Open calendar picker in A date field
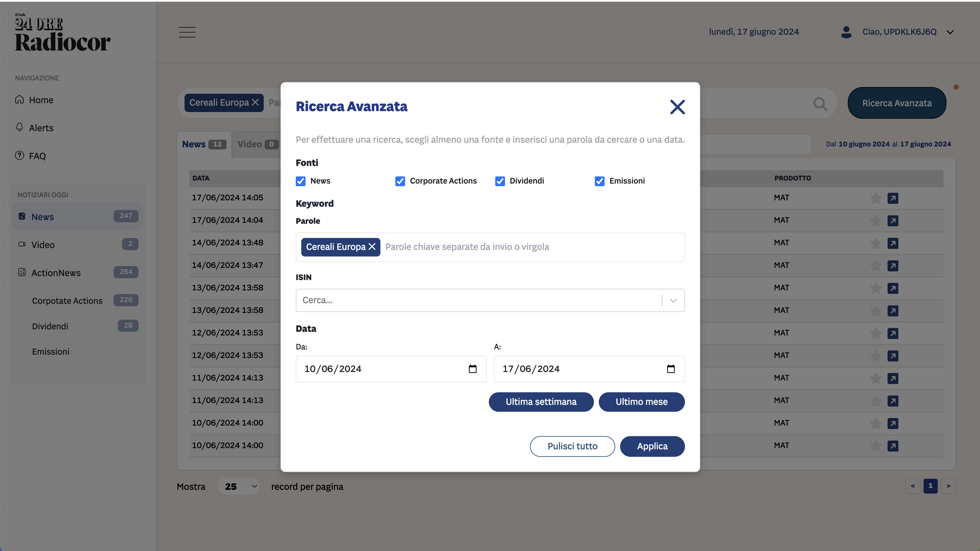The width and height of the screenshot is (980, 551). click(671, 369)
